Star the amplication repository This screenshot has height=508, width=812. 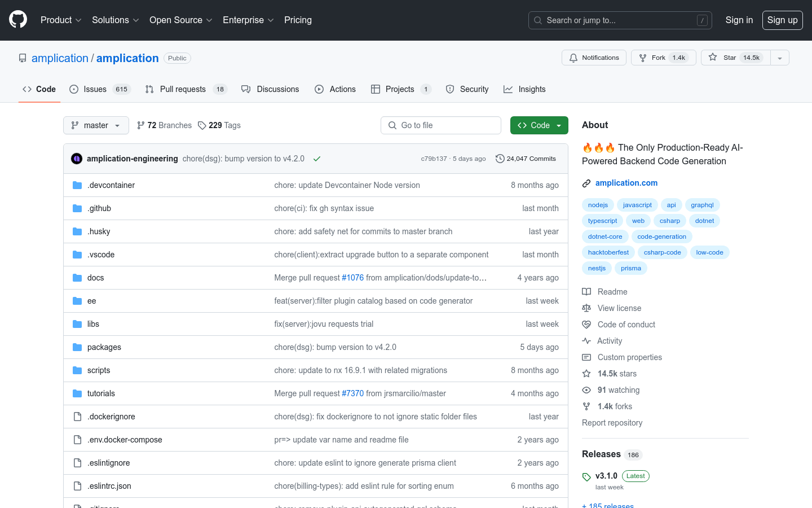point(736,58)
